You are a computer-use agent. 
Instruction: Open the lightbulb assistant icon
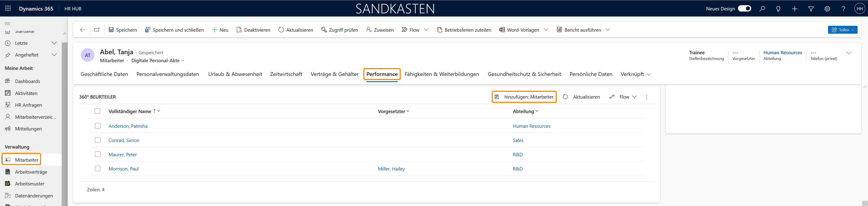click(778, 9)
